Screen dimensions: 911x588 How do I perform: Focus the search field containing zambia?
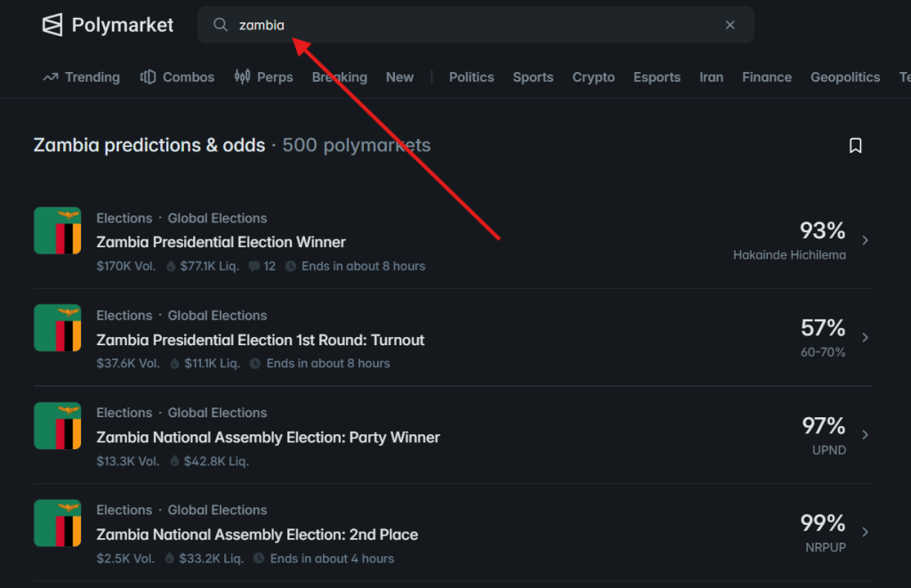(475, 24)
